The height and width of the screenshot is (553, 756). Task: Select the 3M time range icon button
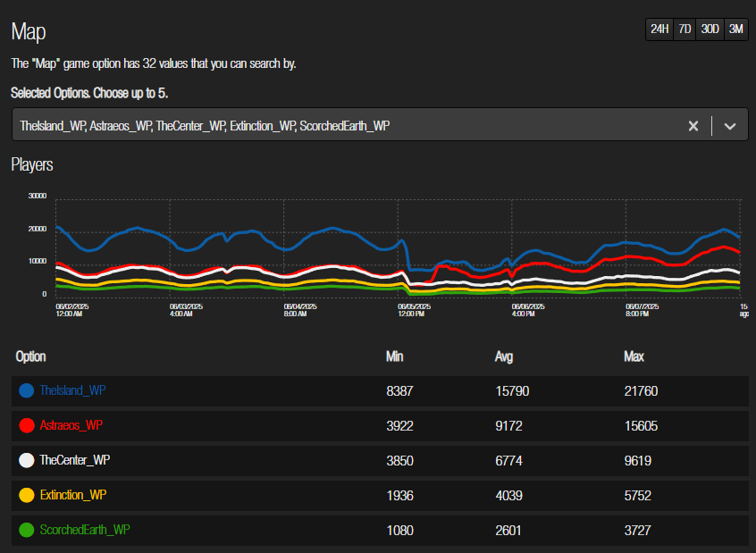point(735,29)
